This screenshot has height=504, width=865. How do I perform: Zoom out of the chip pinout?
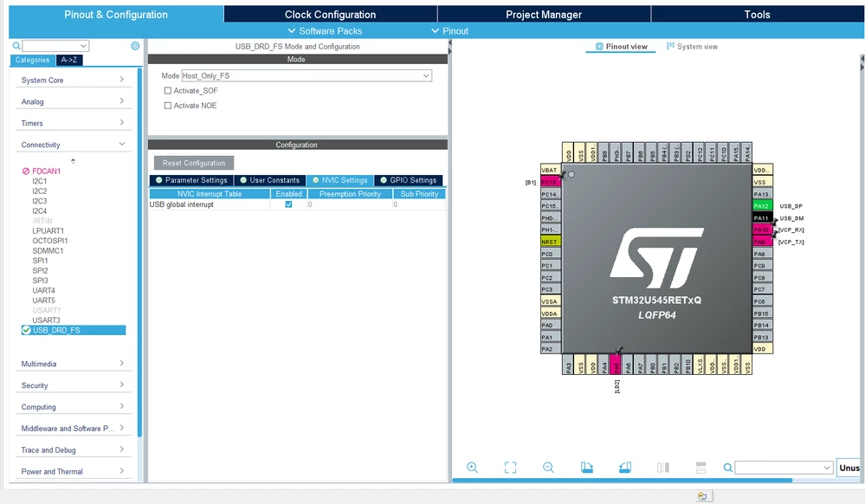pos(548,468)
